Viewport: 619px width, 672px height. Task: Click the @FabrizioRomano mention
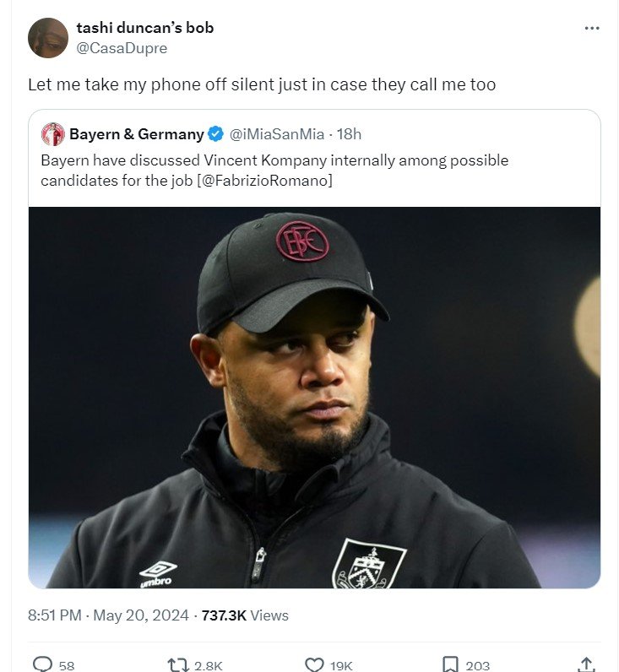point(272,180)
